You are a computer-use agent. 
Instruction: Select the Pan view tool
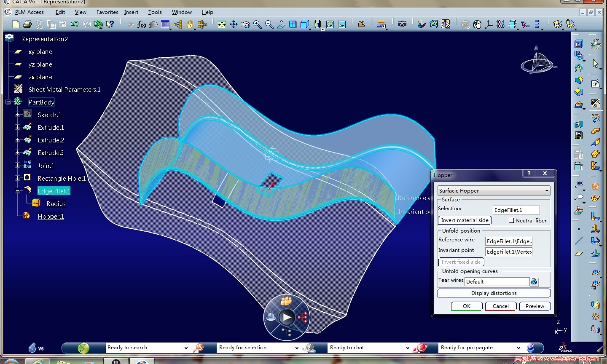pos(234,24)
